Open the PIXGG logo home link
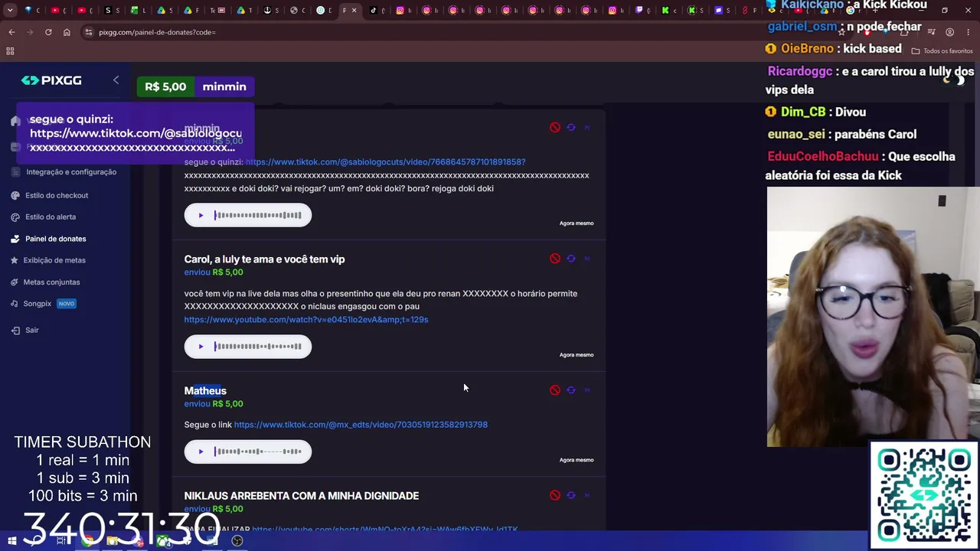The height and width of the screenshot is (551, 980). [x=51, y=80]
